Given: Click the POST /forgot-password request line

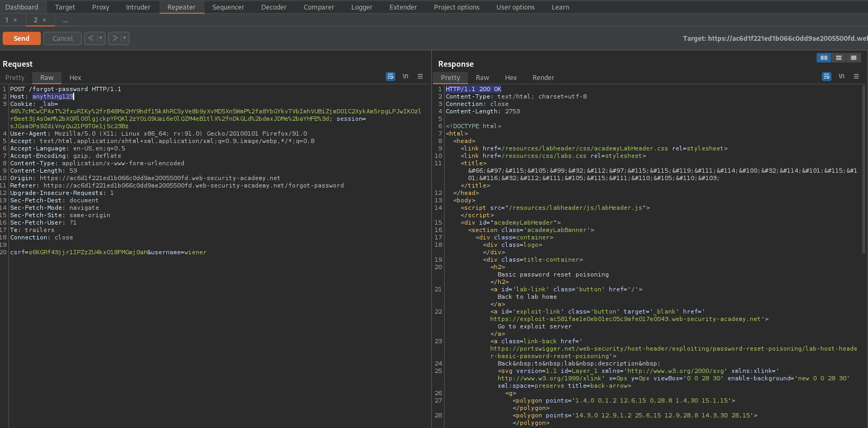Looking at the screenshot, I should [66, 89].
